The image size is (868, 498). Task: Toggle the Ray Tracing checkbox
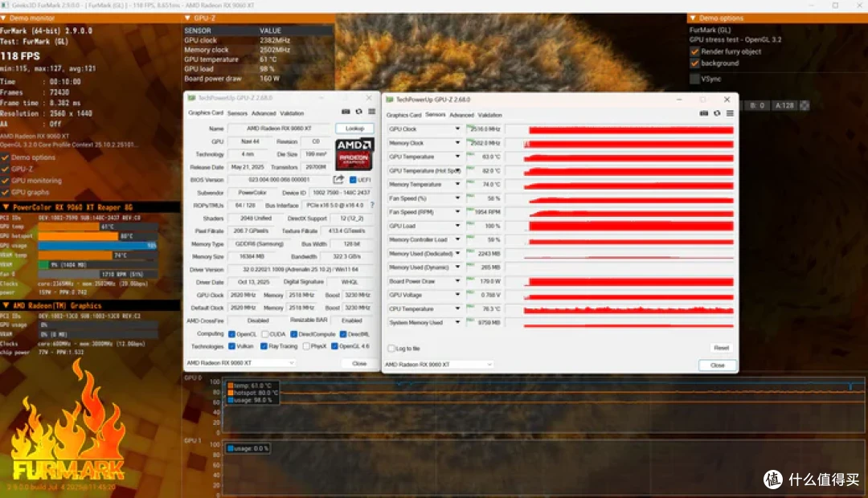coord(264,346)
